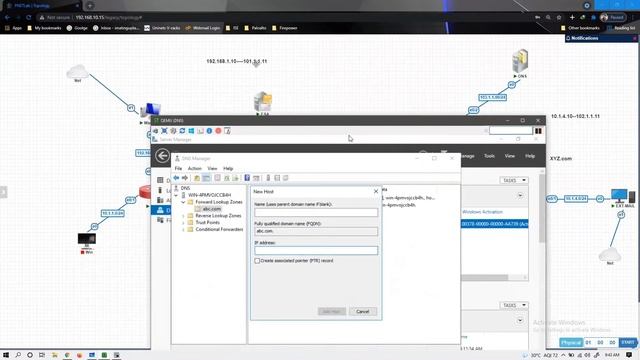Click the blue info icon in console toolbar

click(209, 131)
